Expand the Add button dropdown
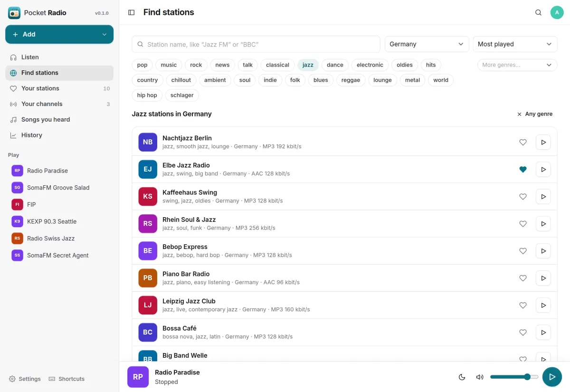 [104, 34]
